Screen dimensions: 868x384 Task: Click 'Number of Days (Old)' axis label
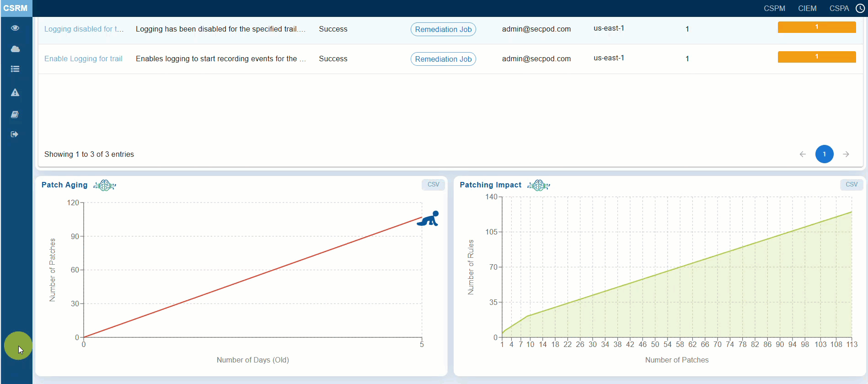(x=253, y=360)
